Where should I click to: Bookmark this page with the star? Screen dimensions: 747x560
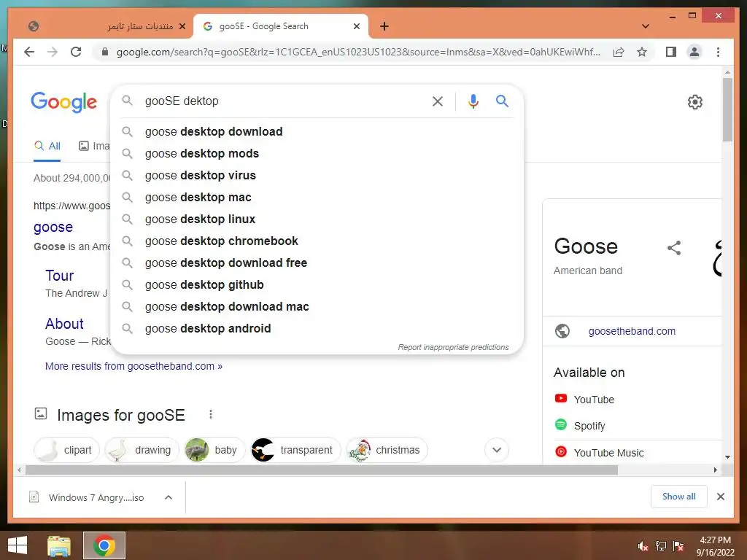[642, 52]
